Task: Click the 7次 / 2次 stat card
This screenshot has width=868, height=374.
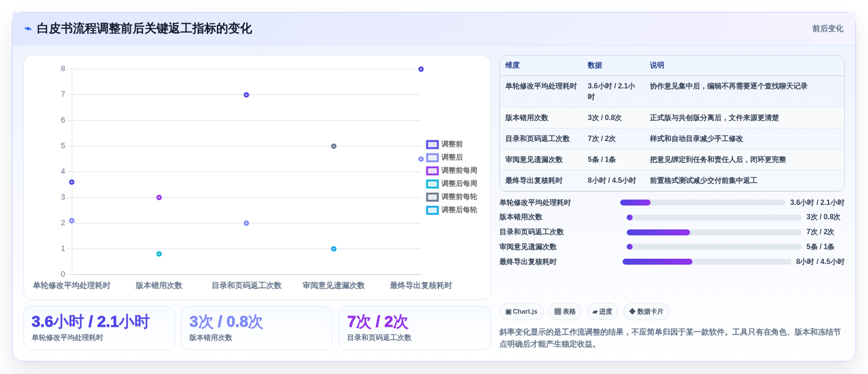Action: click(x=415, y=328)
